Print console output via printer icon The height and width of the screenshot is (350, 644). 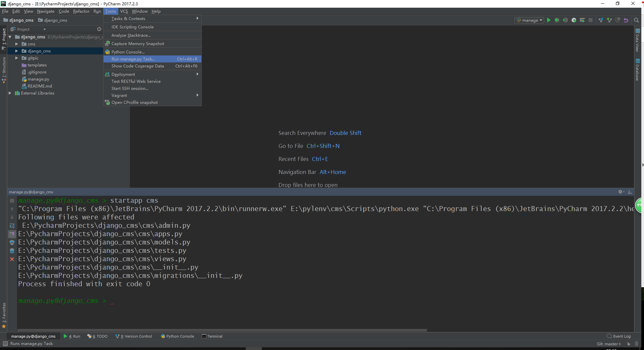pyautogui.click(x=12, y=242)
